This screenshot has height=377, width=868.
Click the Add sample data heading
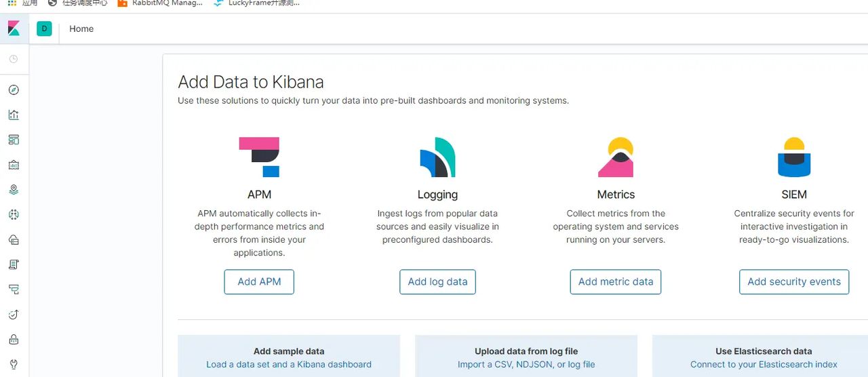coord(289,351)
